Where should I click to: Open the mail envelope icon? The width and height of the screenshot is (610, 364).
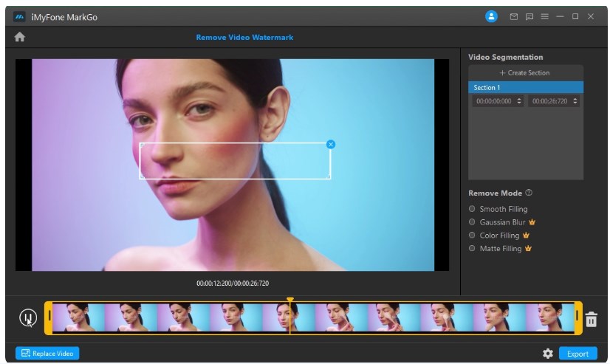click(x=514, y=16)
